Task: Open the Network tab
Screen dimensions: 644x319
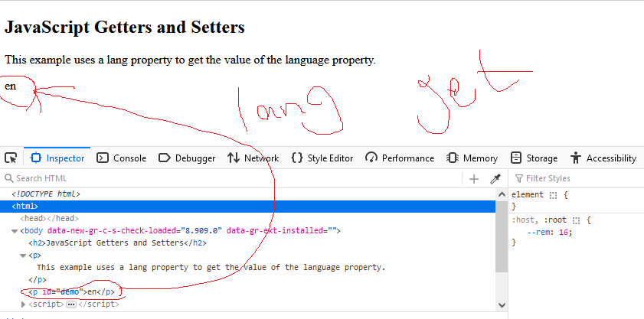Action: (253, 158)
